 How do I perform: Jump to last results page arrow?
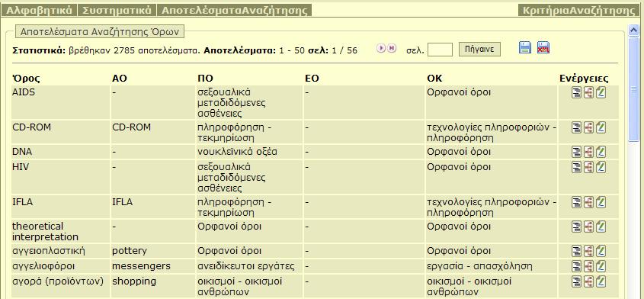click(x=392, y=49)
